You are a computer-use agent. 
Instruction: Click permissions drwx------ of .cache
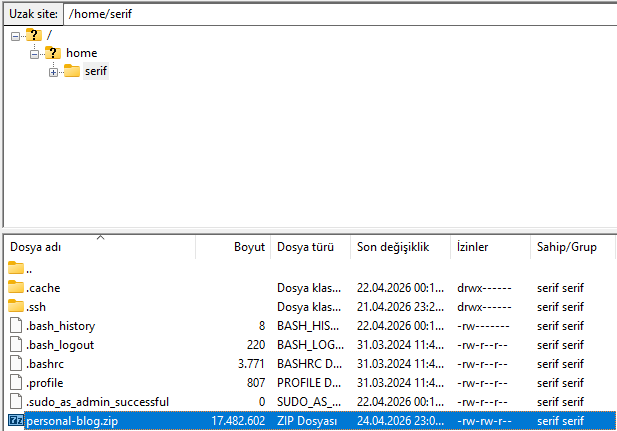(x=484, y=288)
